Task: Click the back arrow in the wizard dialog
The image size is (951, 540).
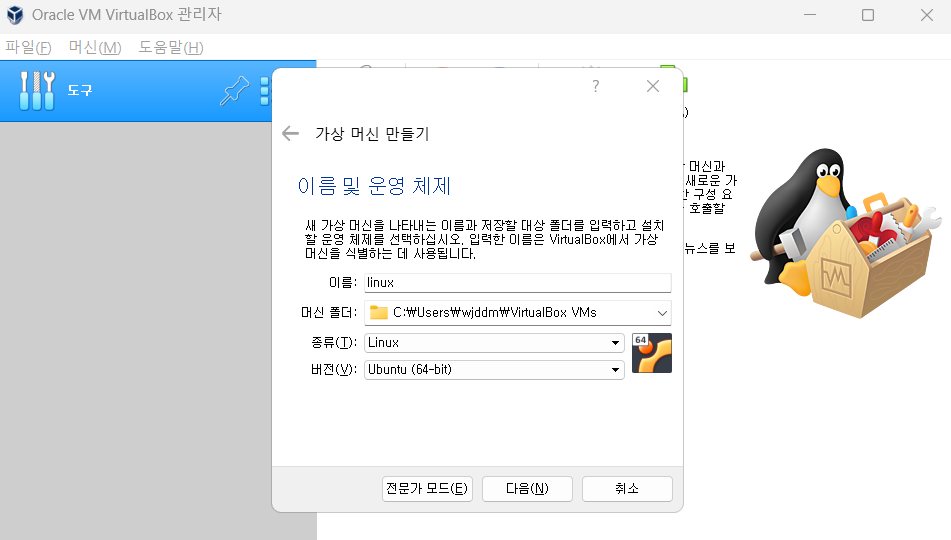Action: (291, 133)
